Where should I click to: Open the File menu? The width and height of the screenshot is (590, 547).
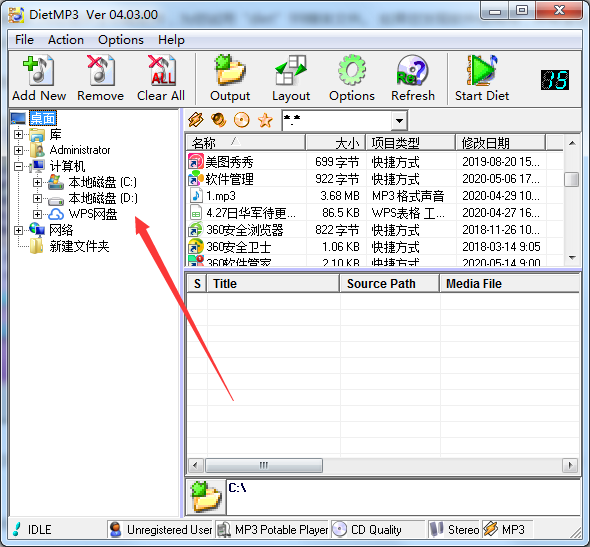tap(24, 40)
